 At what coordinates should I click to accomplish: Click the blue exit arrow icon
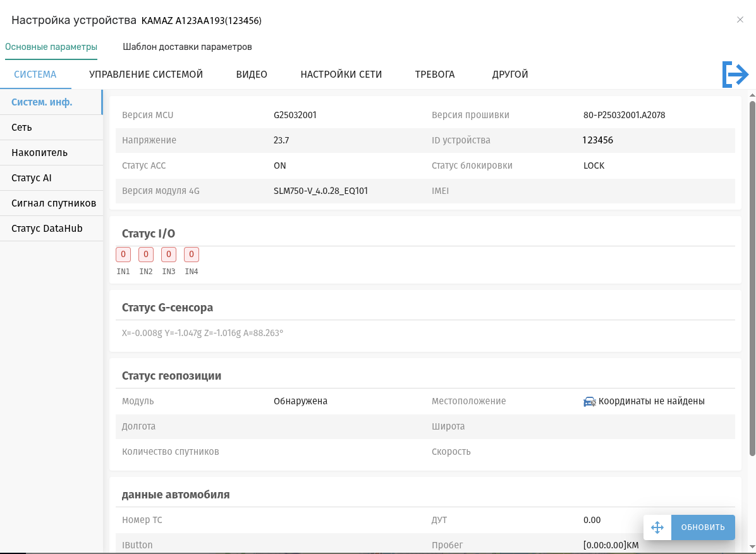(735, 75)
